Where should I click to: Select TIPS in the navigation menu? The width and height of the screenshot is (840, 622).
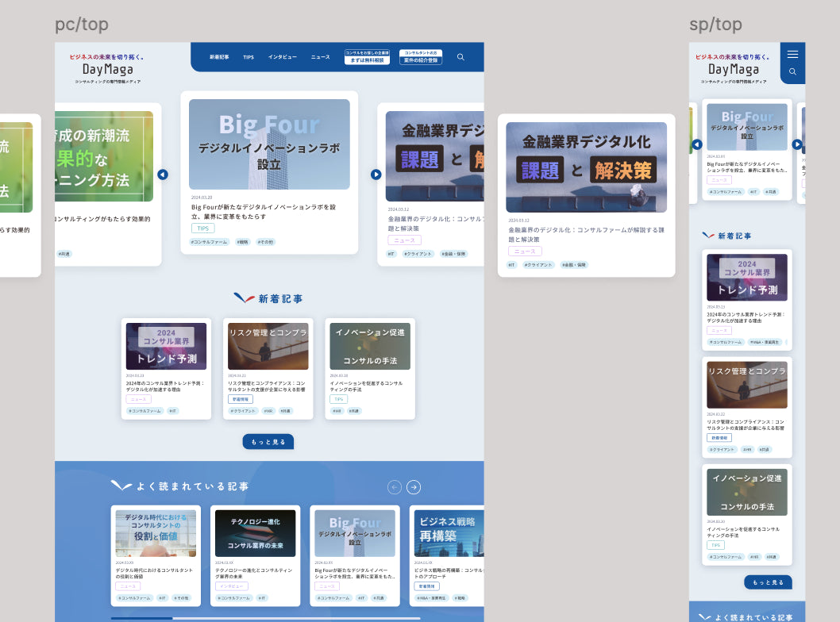tap(249, 56)
